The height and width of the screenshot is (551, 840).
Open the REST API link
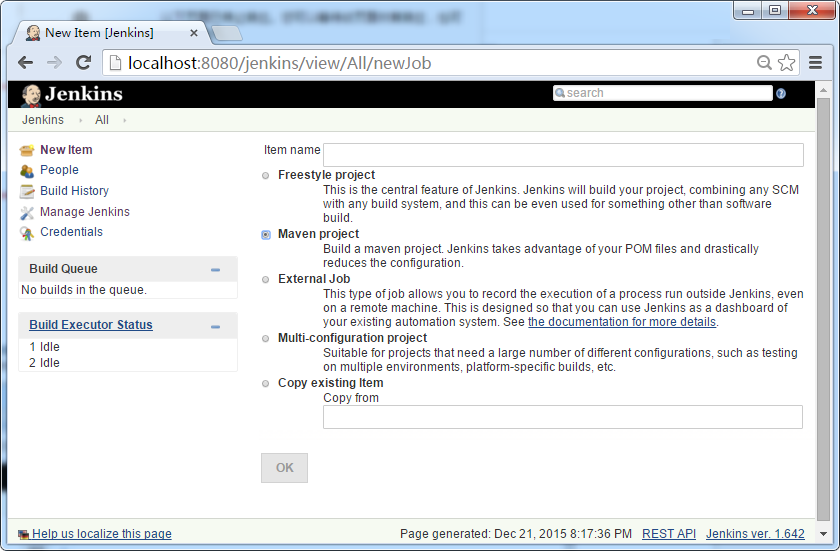(669, 534)
